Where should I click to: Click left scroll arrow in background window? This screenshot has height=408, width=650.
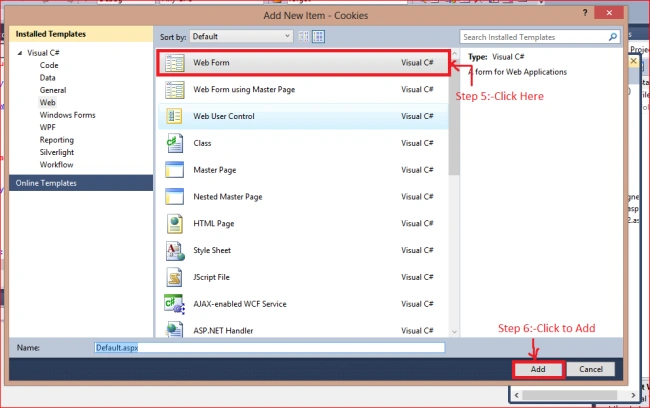517,395
